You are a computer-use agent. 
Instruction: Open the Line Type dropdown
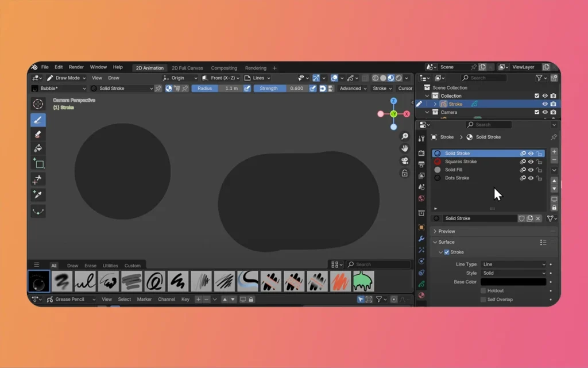[x=513, y=264]
